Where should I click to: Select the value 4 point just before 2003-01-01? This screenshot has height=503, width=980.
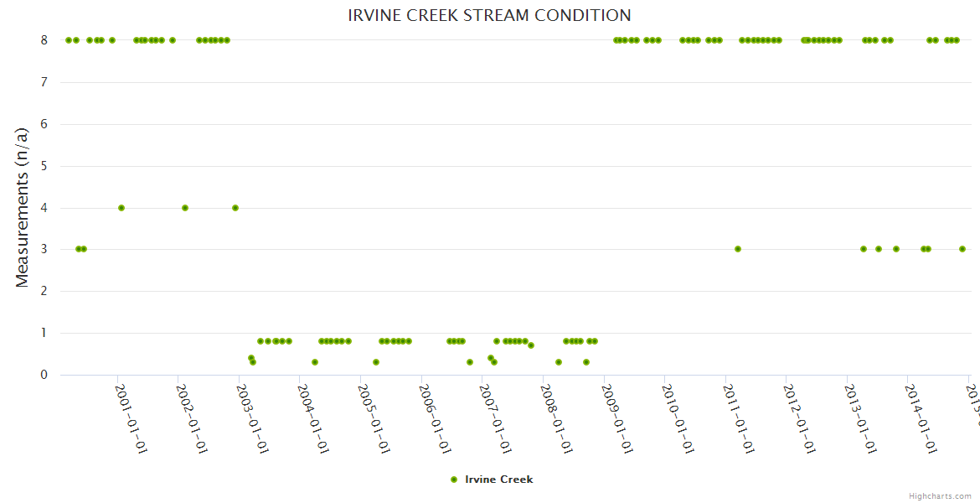[235, 208]
